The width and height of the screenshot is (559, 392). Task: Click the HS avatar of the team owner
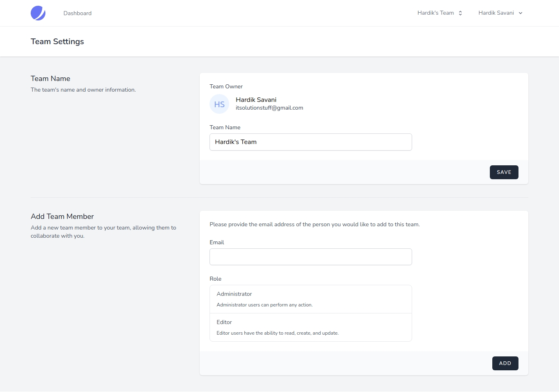tap(219, 104)
